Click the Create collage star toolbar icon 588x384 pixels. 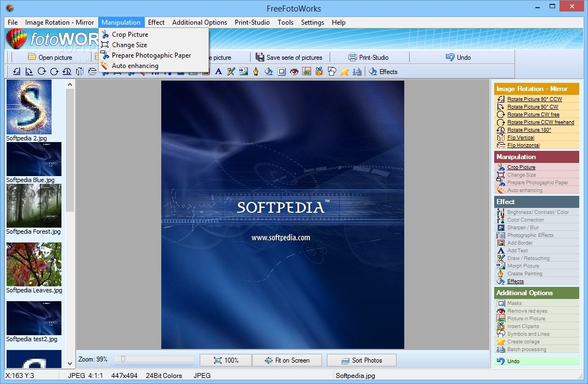[x=344, y=71]
